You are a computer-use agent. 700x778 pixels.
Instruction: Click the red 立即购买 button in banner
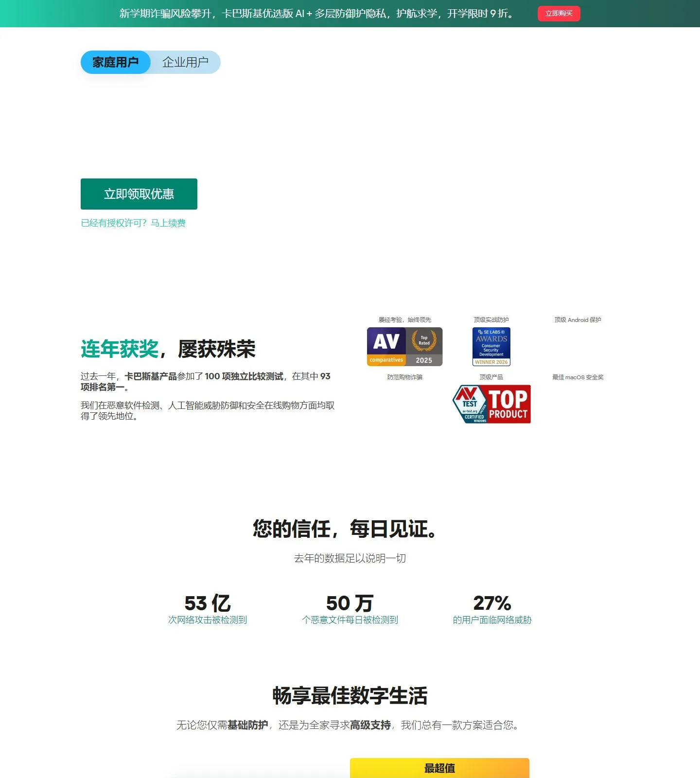(x=559, y=14)
